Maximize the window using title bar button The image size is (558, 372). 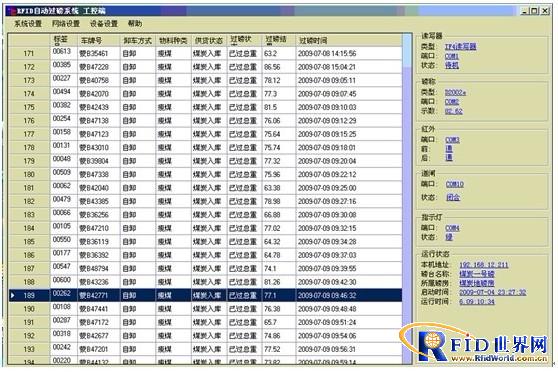click(535, 11)
